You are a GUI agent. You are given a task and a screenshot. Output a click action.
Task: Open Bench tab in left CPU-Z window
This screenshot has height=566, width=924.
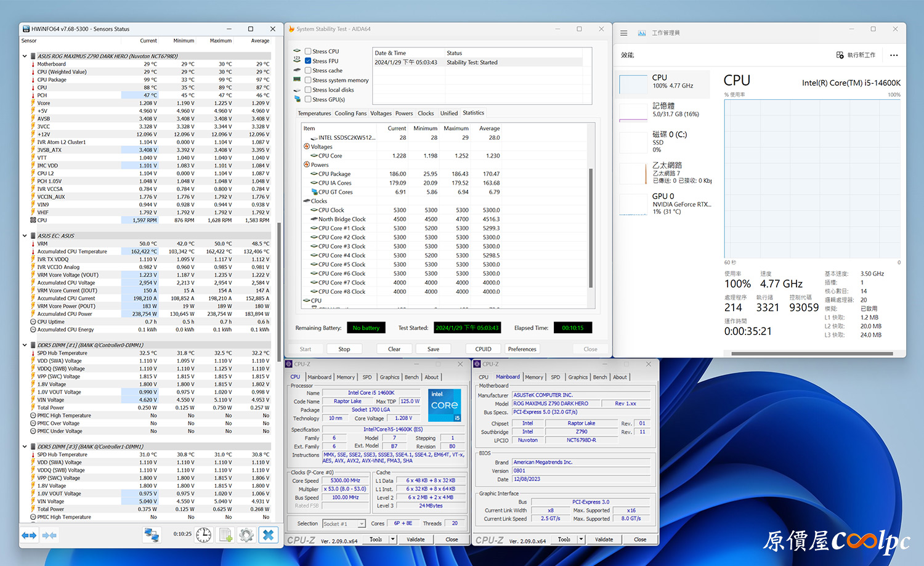pyautogui.click(x=411, y=377)
